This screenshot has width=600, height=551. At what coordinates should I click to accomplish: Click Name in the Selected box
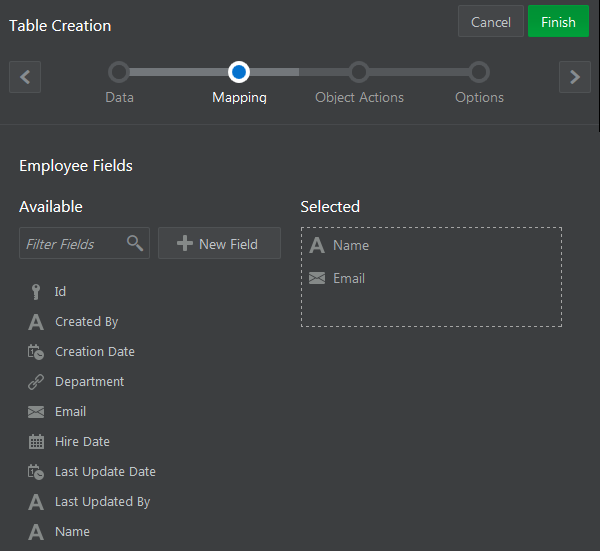point(351,245)
